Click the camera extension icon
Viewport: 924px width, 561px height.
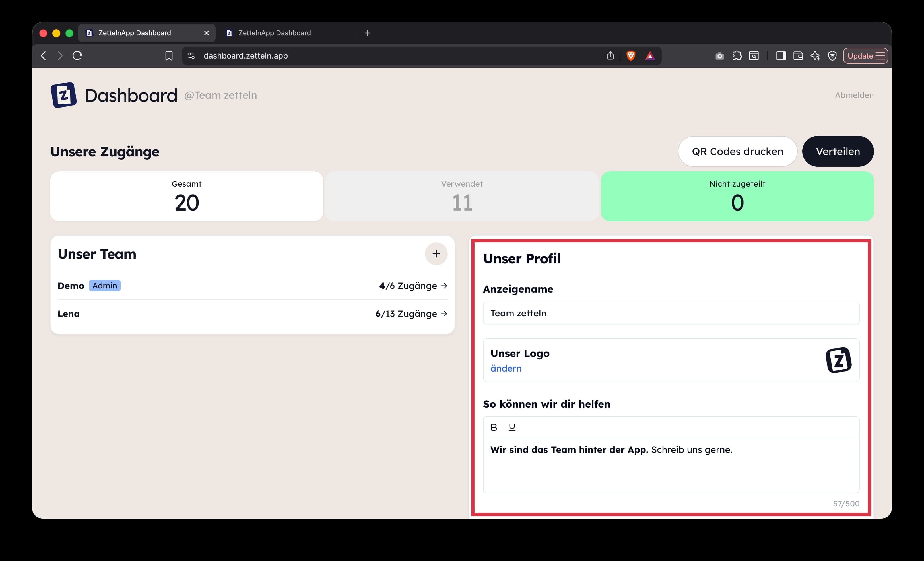(719, 56)
